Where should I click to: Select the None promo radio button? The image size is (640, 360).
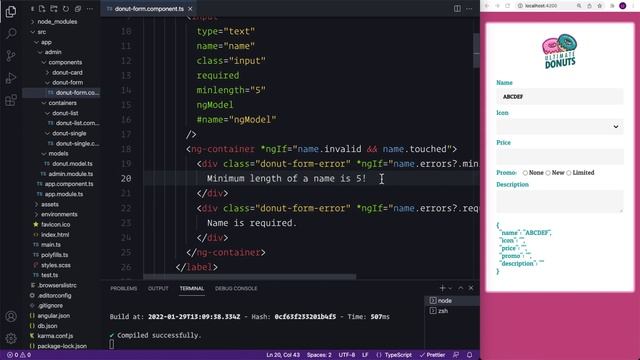point(525,173)
